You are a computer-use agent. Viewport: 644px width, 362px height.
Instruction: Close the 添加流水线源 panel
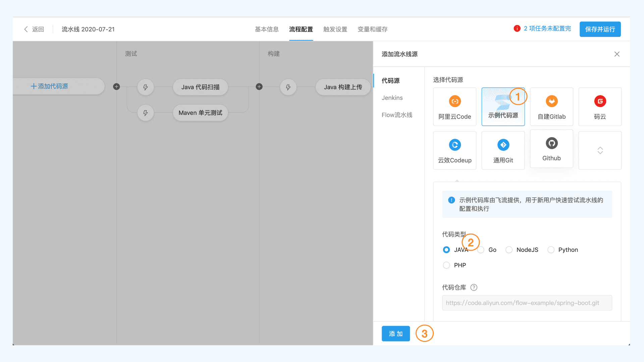pyautogui.click(x=616, y=54)
